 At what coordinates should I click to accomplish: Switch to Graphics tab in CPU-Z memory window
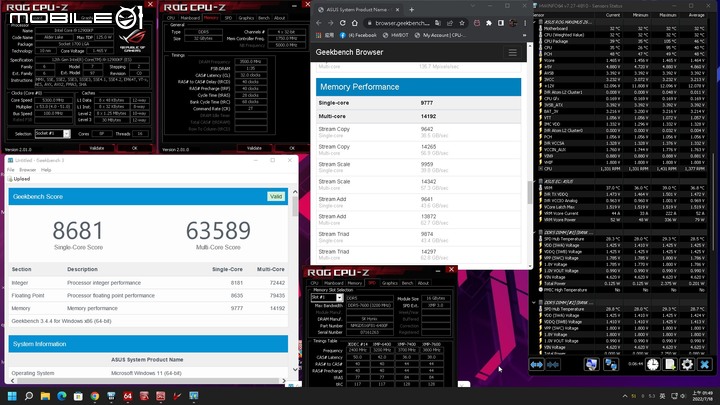point(246,18)
